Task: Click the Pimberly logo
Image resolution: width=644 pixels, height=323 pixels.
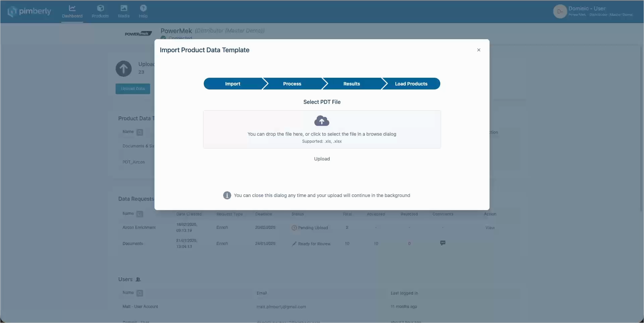Action: [29, 11]
